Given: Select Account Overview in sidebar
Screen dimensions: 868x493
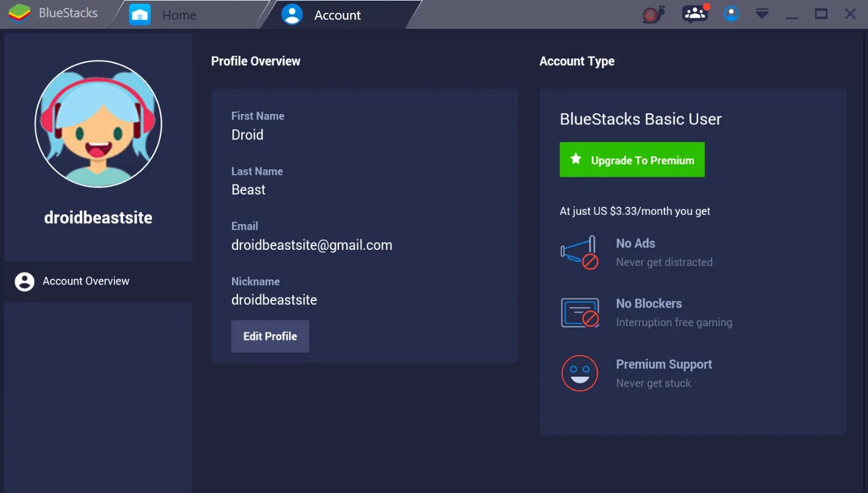Looking at the screenshot, I should [98, 281].
